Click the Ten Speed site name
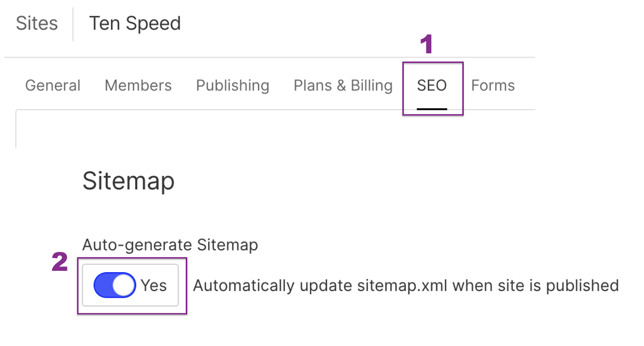This screenshot has width=644, height=346. (x=135, y=23)
